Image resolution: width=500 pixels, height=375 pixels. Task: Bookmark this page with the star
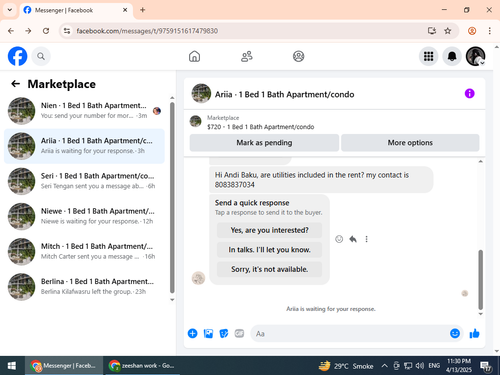[x=447, y=31]
